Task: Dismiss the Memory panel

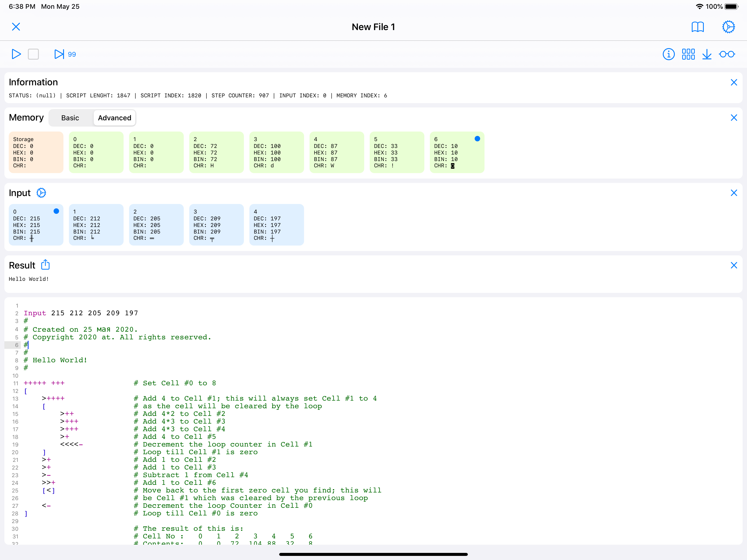Action: (734, 118)
